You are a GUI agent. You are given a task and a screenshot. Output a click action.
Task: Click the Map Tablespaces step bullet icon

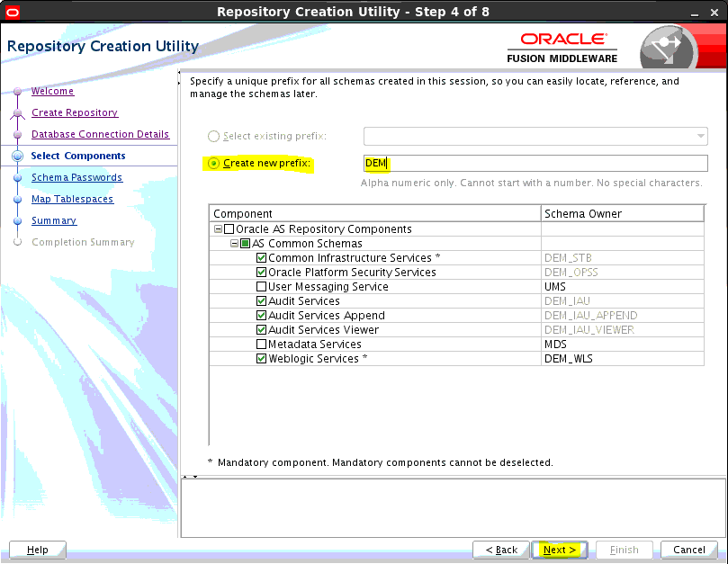point(18,199)
